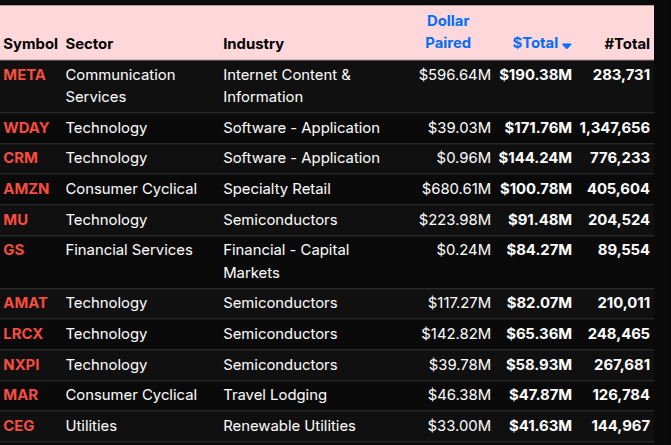Select Goldman Sachs Financial Services sector cell
Viewport: 671px width, 445px height.
click(x=129, y=250)
